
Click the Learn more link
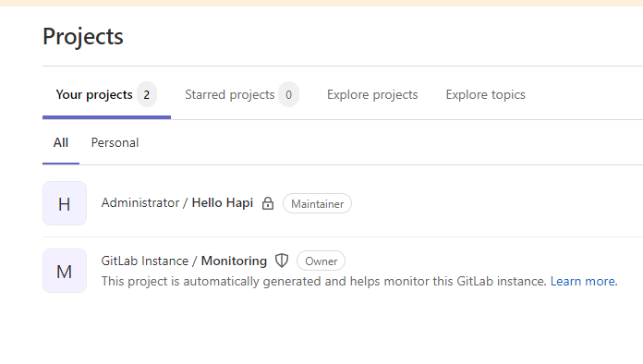click(583, 281)
